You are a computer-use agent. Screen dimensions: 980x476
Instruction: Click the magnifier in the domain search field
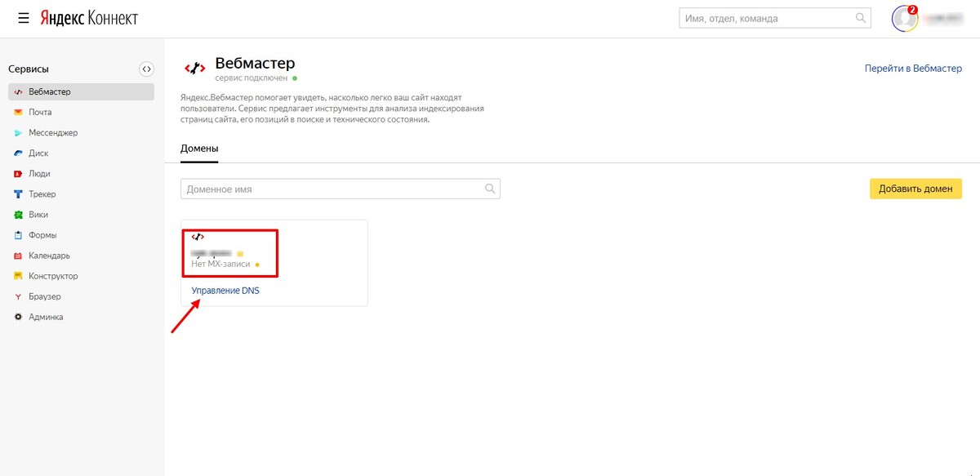(490, 189)
